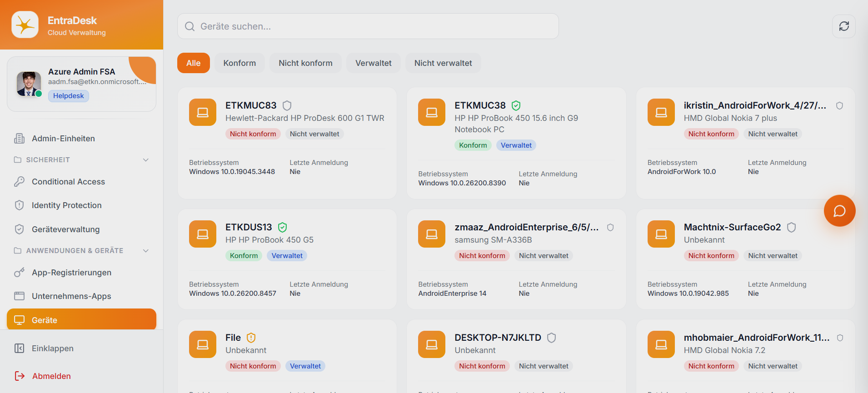Screen dimensions: 868x393
Task: Click the green shield next to ETKDUS13
Action: point(282,227)
